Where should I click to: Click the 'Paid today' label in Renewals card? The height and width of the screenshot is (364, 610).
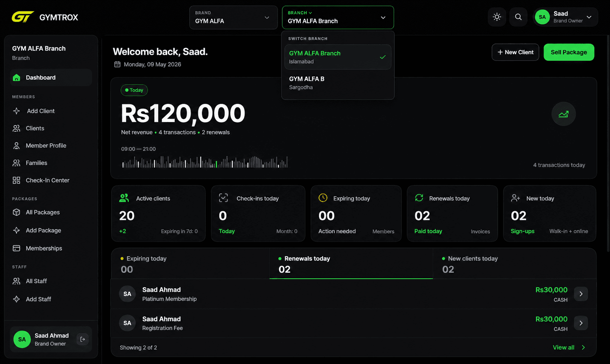point(428,231)
